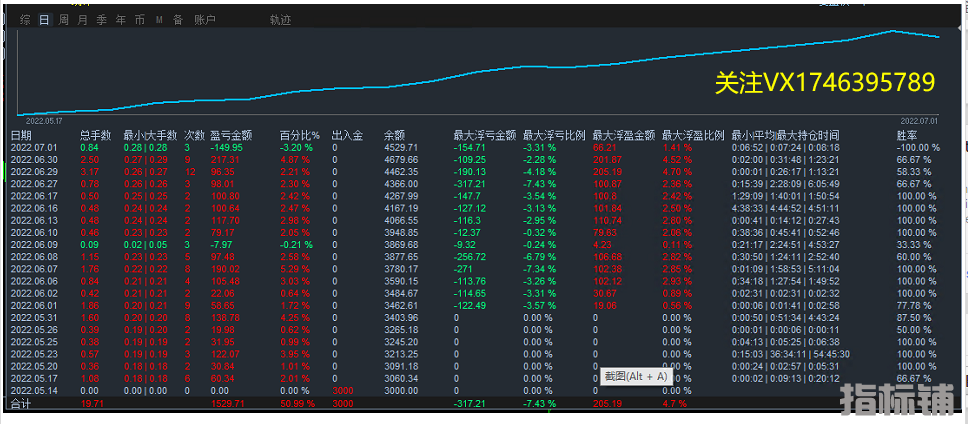The image size is (968, 424).
Task: Sort by the 日期 column header
Action: pyautogui.click(x=21, y=134)
